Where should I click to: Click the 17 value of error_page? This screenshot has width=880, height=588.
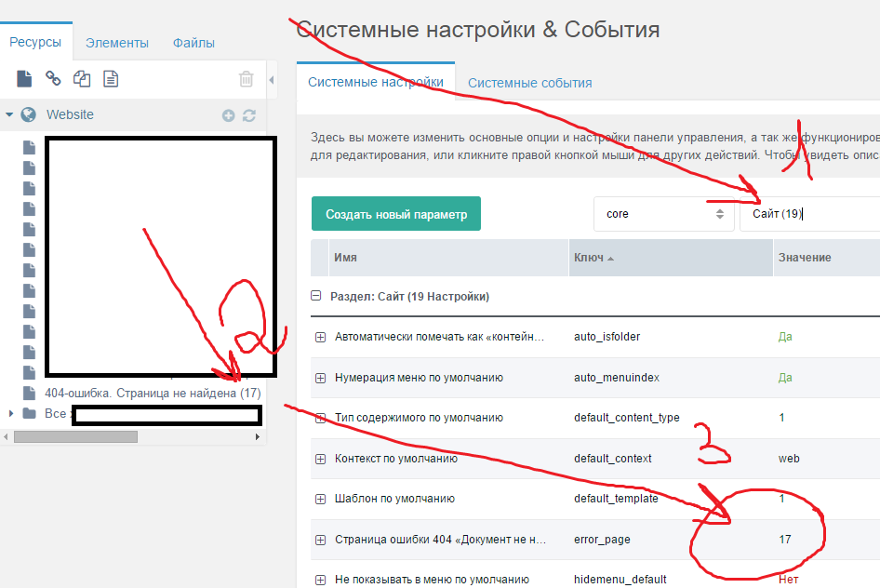coord(784,540)
